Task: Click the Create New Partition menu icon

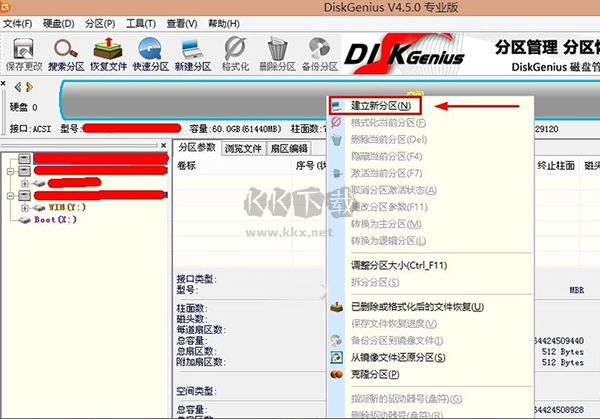Action: click(337, 106)
